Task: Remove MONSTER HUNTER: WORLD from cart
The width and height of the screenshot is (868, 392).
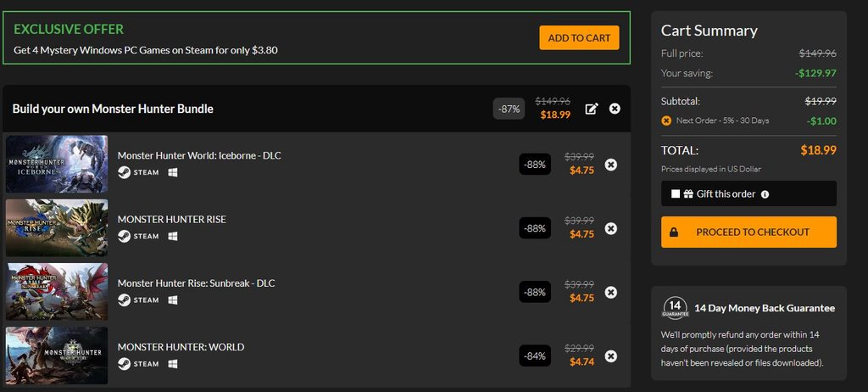Action: point(611,356)
